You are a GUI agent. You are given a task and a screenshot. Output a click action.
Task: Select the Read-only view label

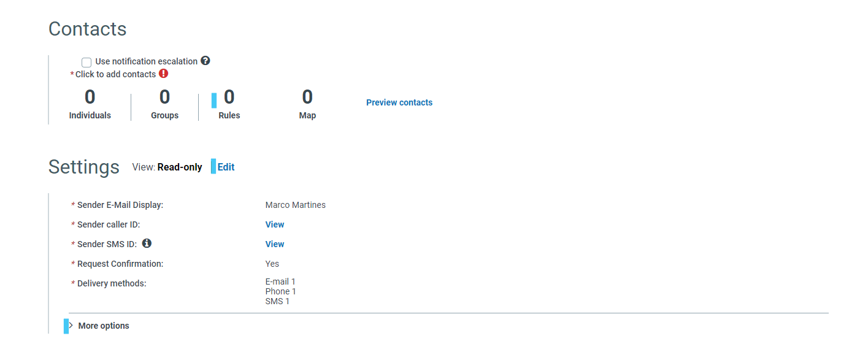click(180, 167)
